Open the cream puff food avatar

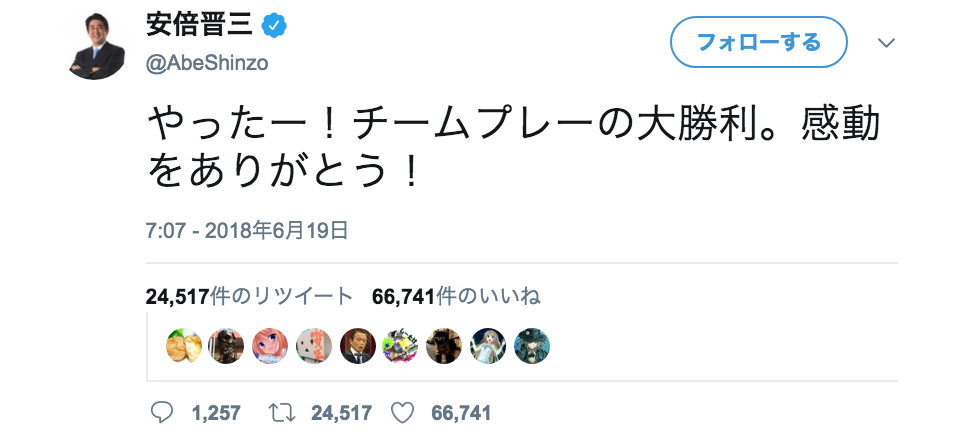pos(184,346)
